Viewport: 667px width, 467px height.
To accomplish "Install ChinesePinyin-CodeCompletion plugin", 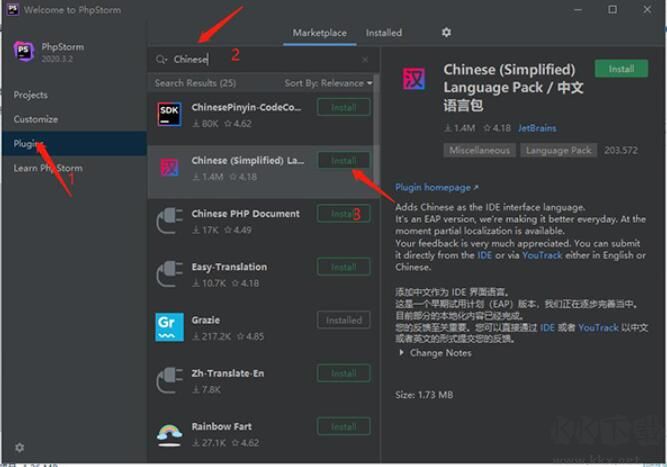I will [x=344, y=107].
